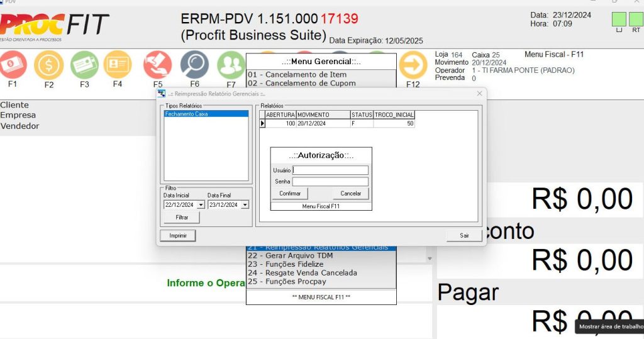Select 24 - Resgate Venda Cancelada
The height and width of the screenshot is (339, 644).
[x=321, y=273]
